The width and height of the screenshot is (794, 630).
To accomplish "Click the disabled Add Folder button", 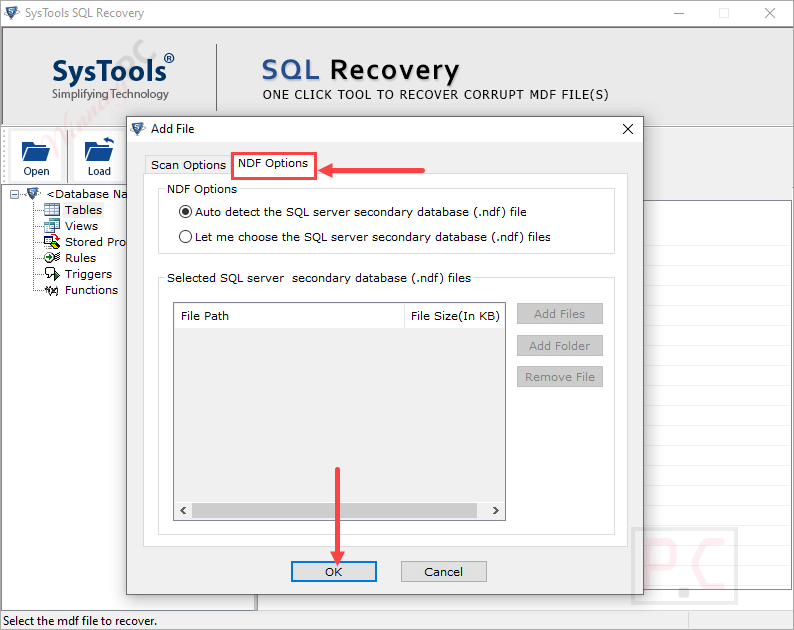I will coord(560,346).
